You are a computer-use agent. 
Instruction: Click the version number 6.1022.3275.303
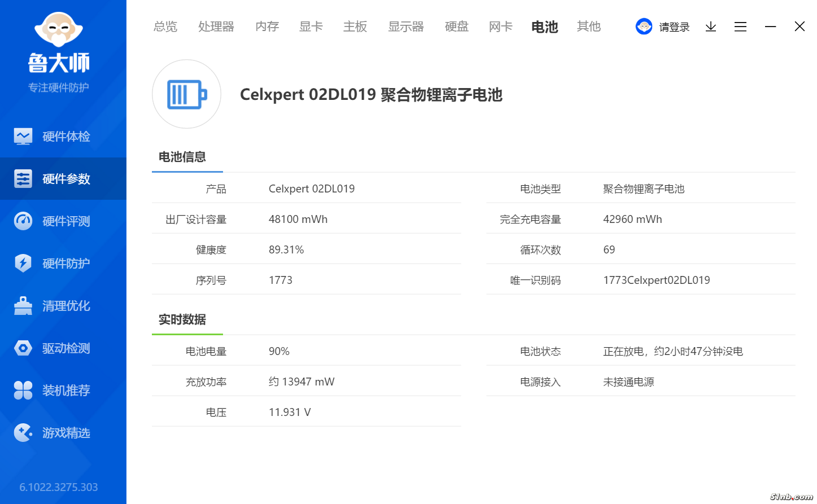tap(59, 487)
